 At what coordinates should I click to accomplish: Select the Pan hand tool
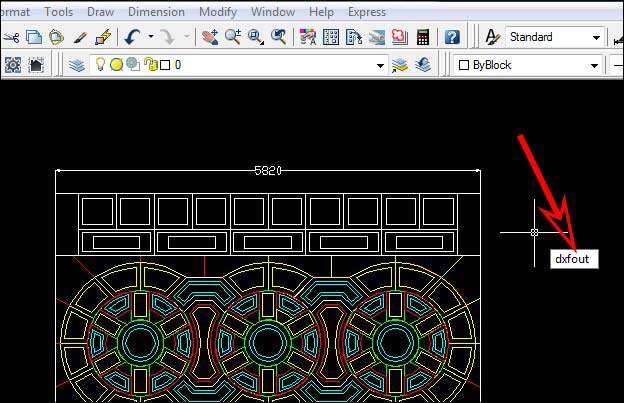(210, 37)
